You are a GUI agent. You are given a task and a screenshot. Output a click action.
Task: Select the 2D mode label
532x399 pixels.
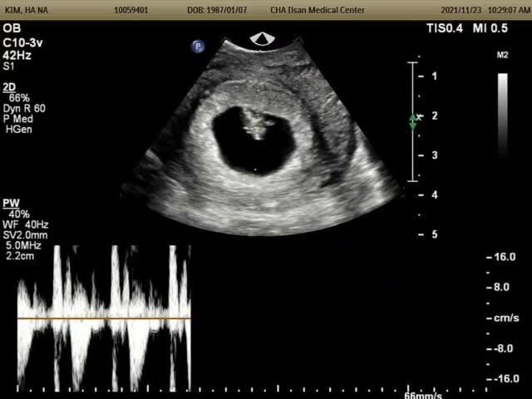tap(9, 87)
